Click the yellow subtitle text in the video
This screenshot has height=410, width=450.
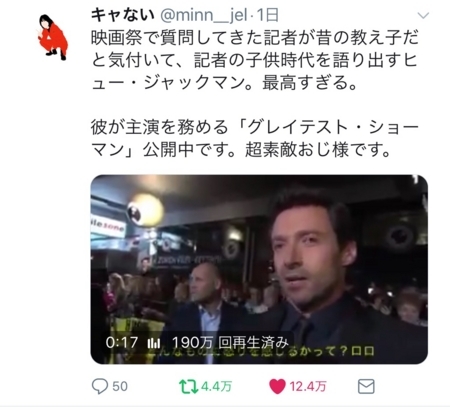(262, 352)
